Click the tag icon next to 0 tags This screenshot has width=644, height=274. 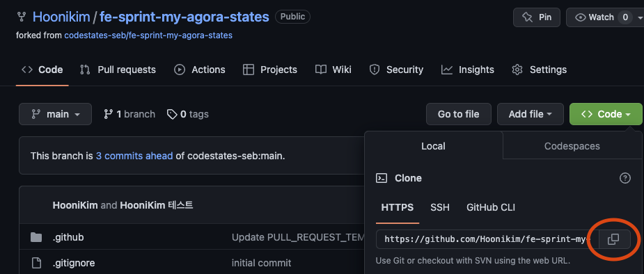point(172,114)
